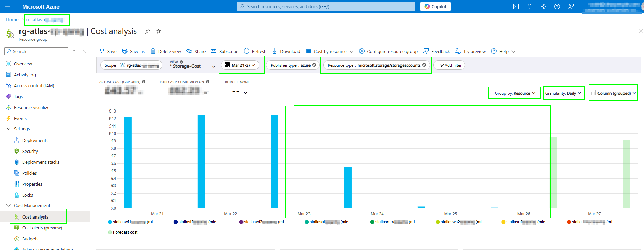Mark Cost analysis as a favorite
The height and width of the screenshot is (250, 644).
click(x=159, y=31)
